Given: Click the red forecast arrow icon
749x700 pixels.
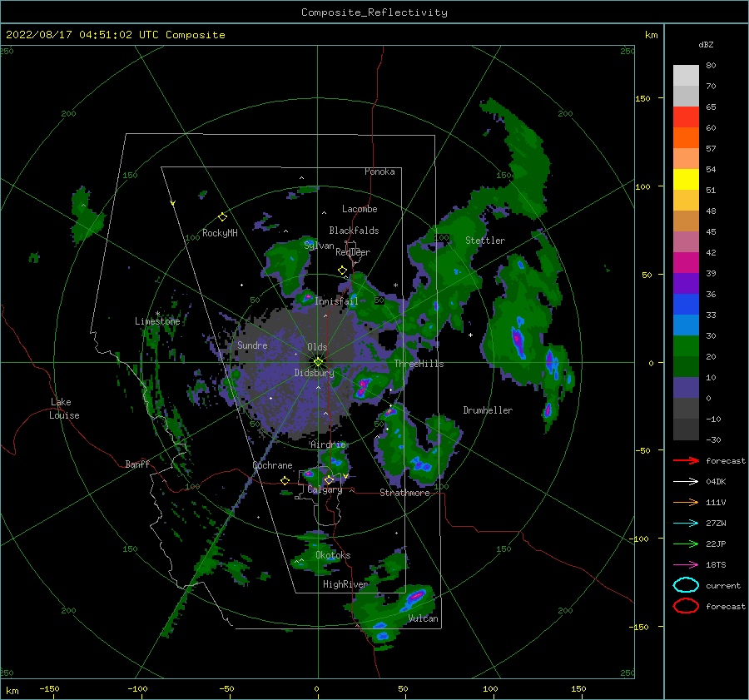Looking at the screenshot, I should 686,460.
